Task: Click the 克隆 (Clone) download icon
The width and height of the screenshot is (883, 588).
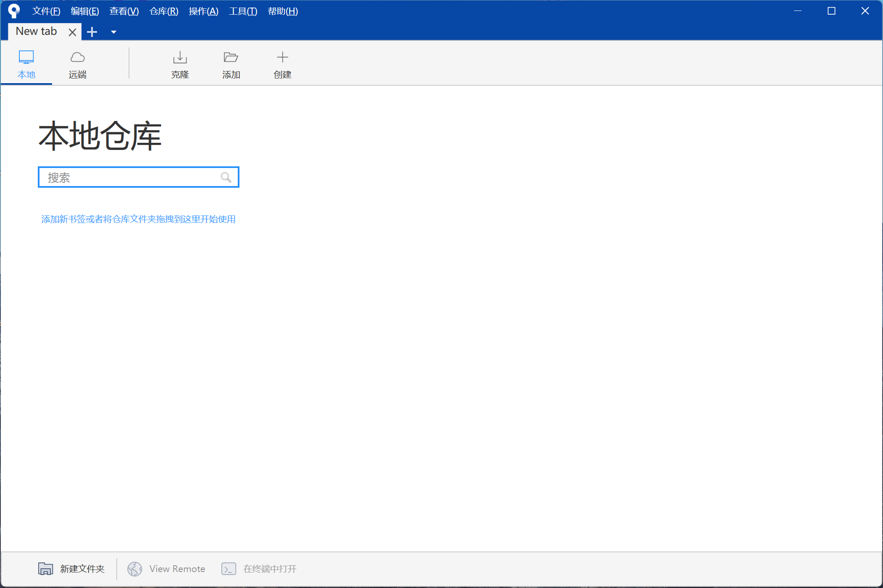Action: (180, 57)
